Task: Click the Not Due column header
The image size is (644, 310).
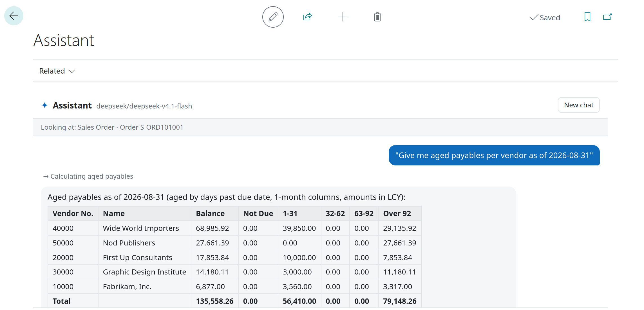Action: 258,213
